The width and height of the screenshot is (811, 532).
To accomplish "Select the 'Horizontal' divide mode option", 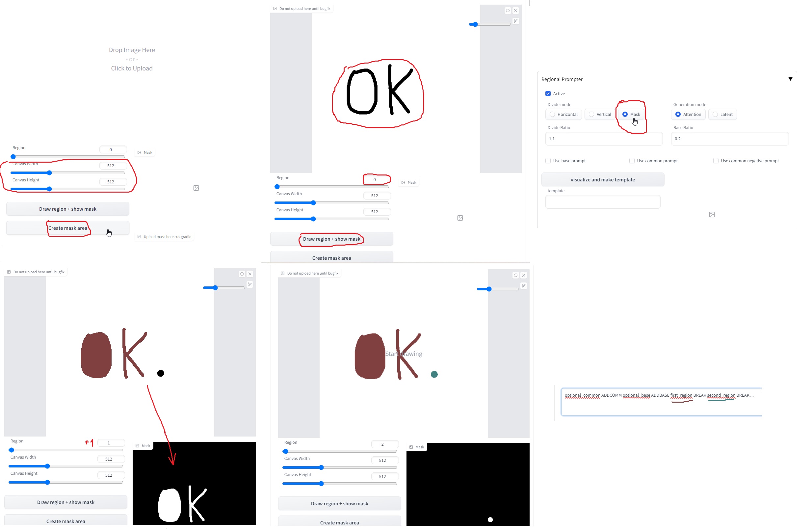I will [x=552, y=114].
